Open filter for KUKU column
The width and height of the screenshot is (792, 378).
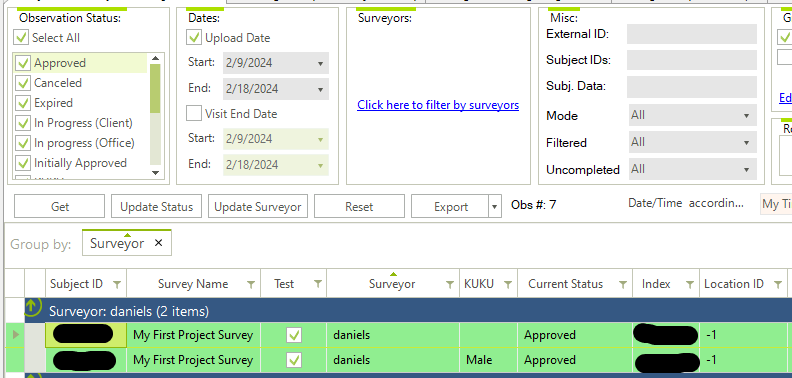[508, 285]
